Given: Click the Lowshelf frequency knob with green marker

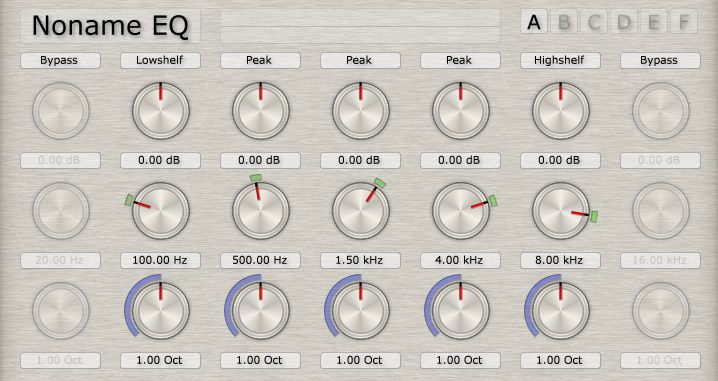Looking at the screenshot, I should [x=161, y=211].
